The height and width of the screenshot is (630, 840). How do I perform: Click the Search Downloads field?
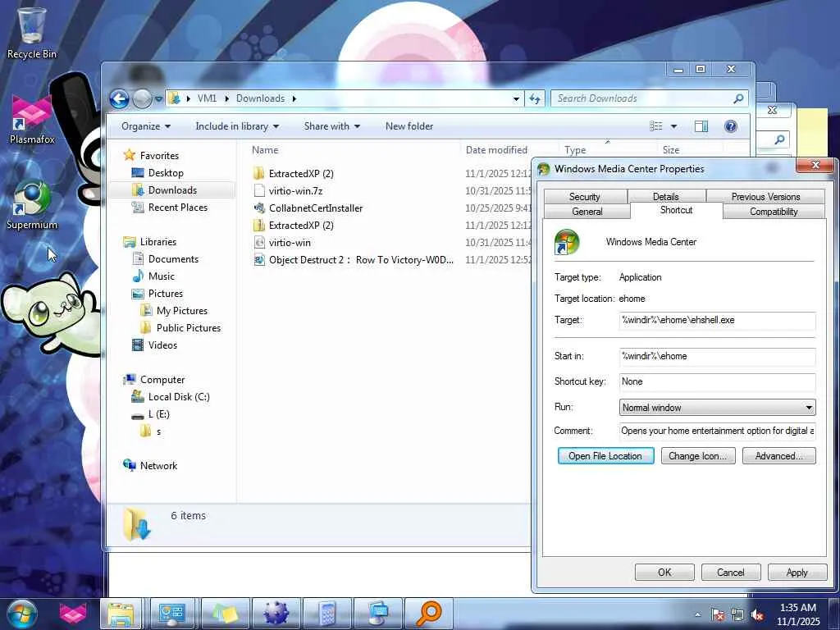point(643,98)
